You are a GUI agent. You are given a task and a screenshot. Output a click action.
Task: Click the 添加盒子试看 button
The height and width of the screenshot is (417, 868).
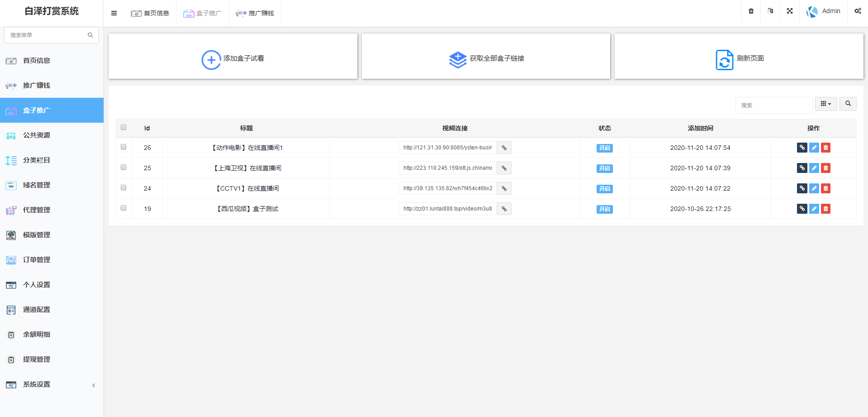click(233, 58)
